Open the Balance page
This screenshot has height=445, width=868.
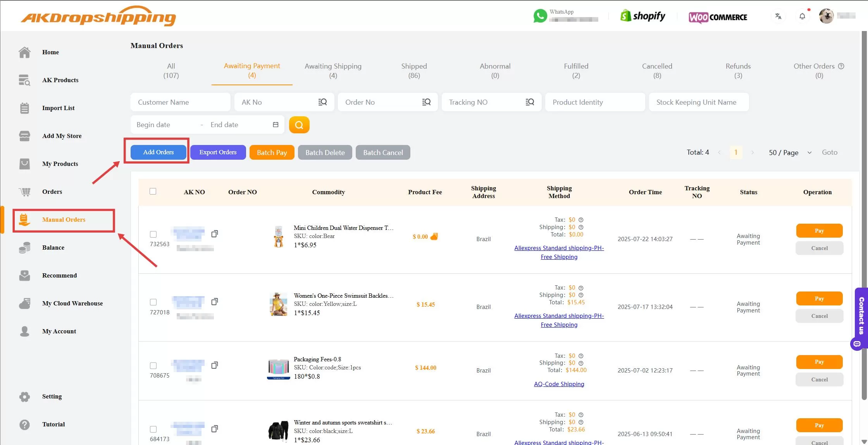(x=53, y=247)
